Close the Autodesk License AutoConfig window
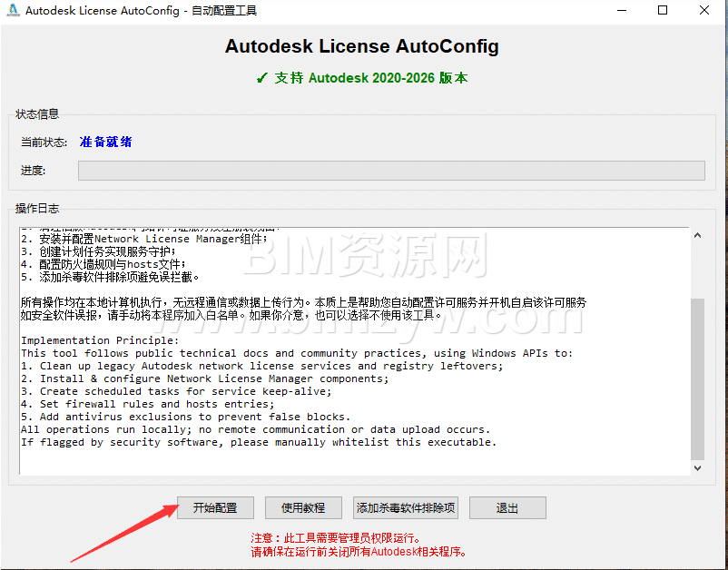The image size is (728, 570). [x=704, y=11]
